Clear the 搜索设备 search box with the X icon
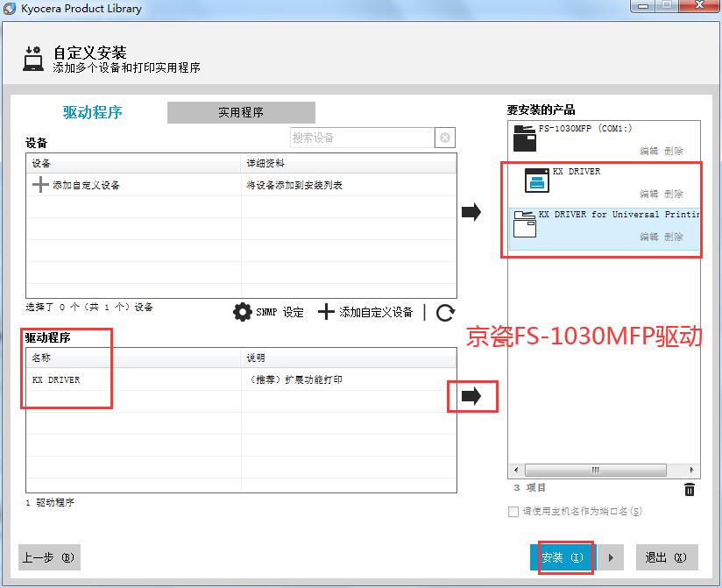This screenshot has width=722, height=588. [x=445, y=138]
